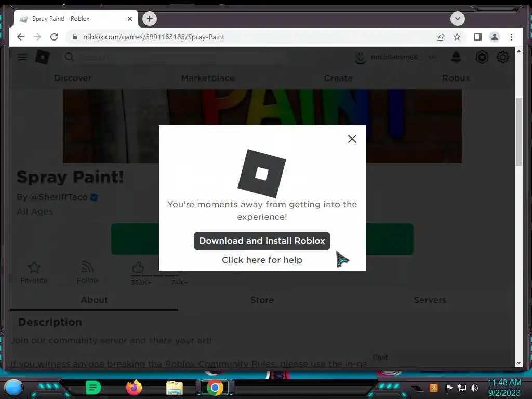The image size is (532, 399).
Task: Click the Spray Paint! game title
Action: coord(70,177)
